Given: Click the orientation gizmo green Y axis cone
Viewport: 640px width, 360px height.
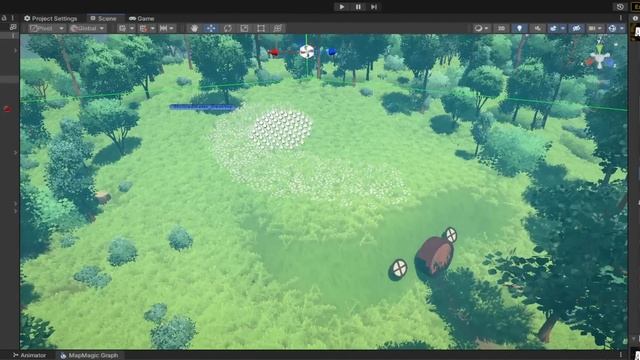Looking at the screenshot, I should pyautogui.click(x=600, y=49).
